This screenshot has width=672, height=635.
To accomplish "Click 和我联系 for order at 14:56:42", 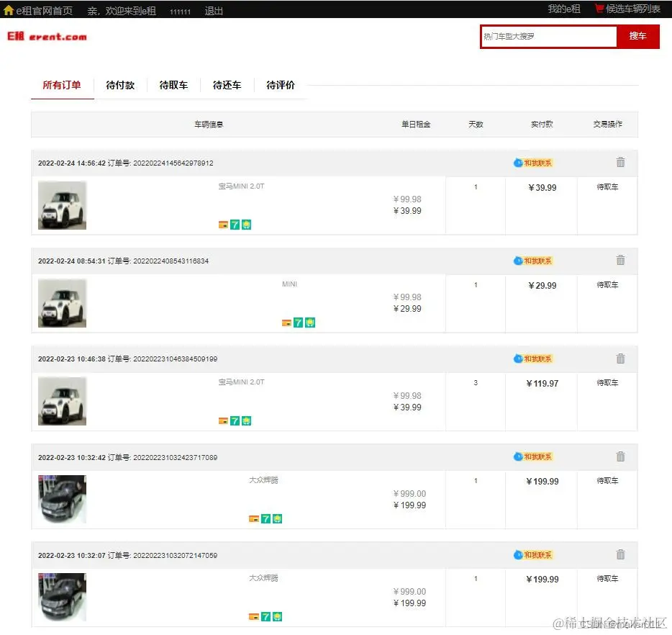I will 533,163.
